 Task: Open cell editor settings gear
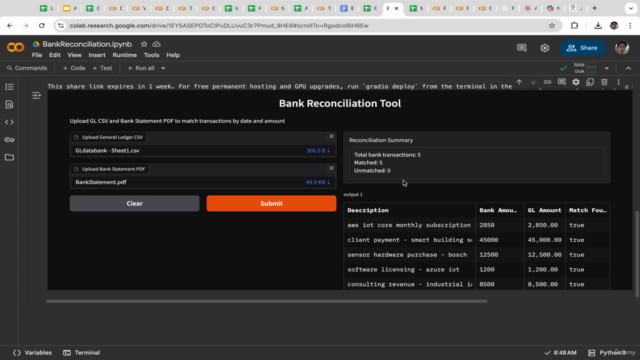576,82
